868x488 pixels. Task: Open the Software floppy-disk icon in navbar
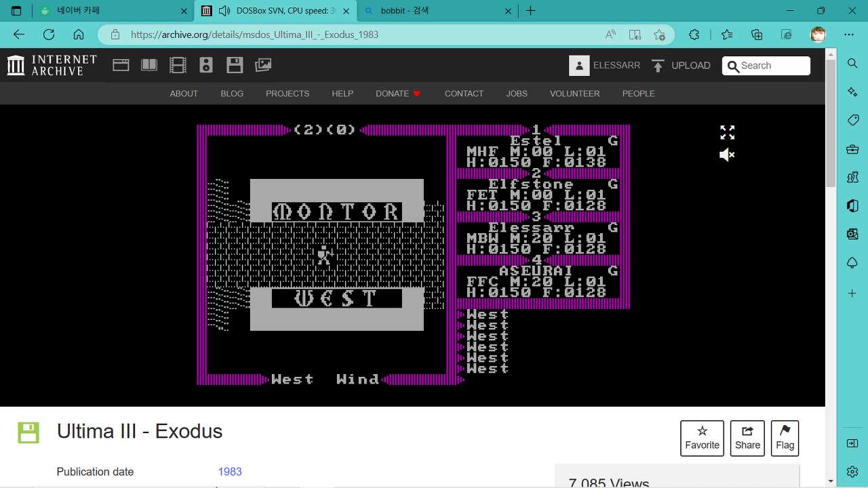(x=235, y=65)
